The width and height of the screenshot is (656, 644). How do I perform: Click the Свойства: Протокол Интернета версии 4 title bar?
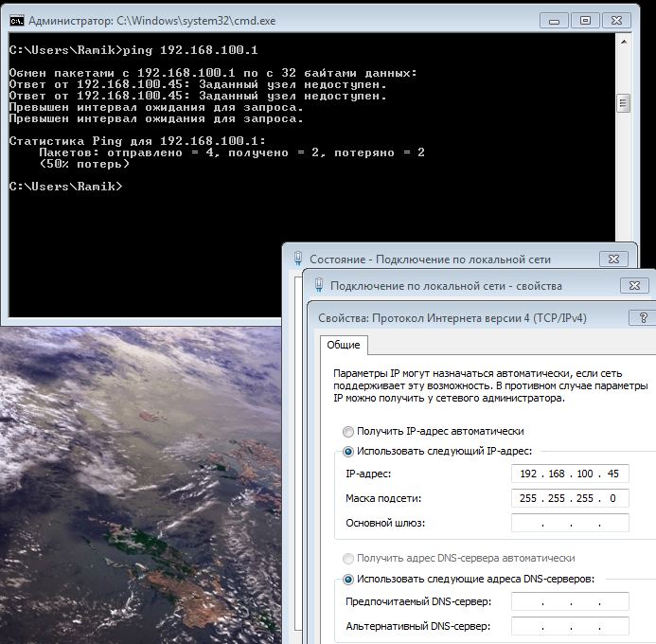pyautogui.click(x=452, y=318)
